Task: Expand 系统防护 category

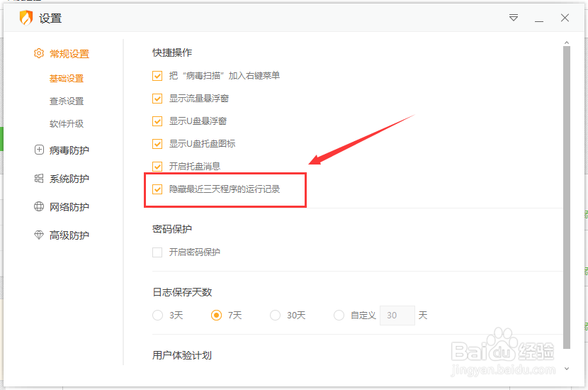Action: click(69, 179)
